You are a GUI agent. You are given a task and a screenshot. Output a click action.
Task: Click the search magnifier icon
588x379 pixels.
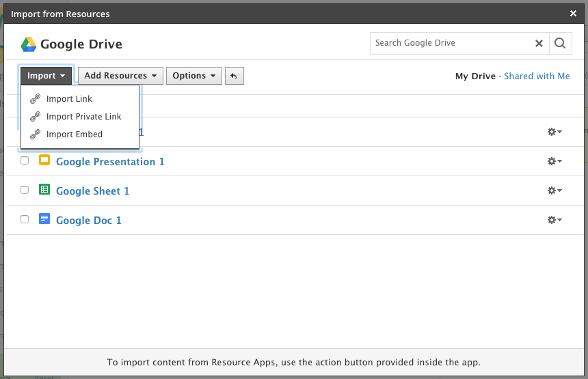[560, 43]
